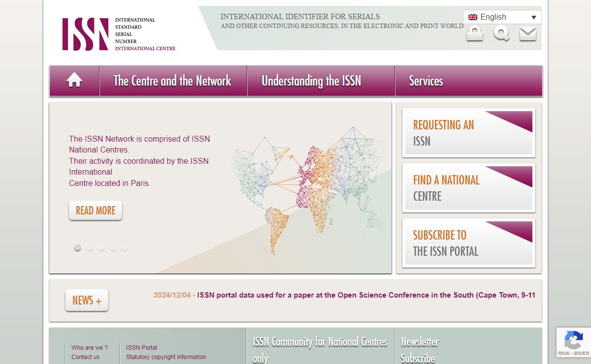This screenshot has width=591, height=364.
Task: Click Find a National Centre banner
Action: pos(469,188)
